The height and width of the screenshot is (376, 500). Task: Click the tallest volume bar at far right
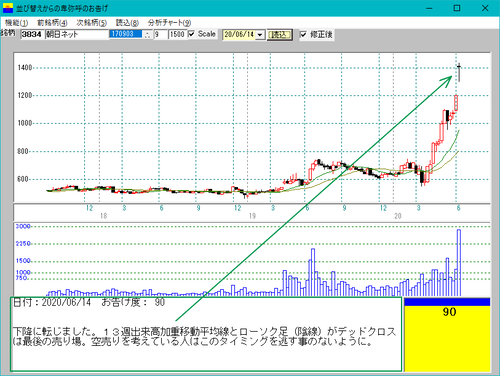[x=459, y=263]
